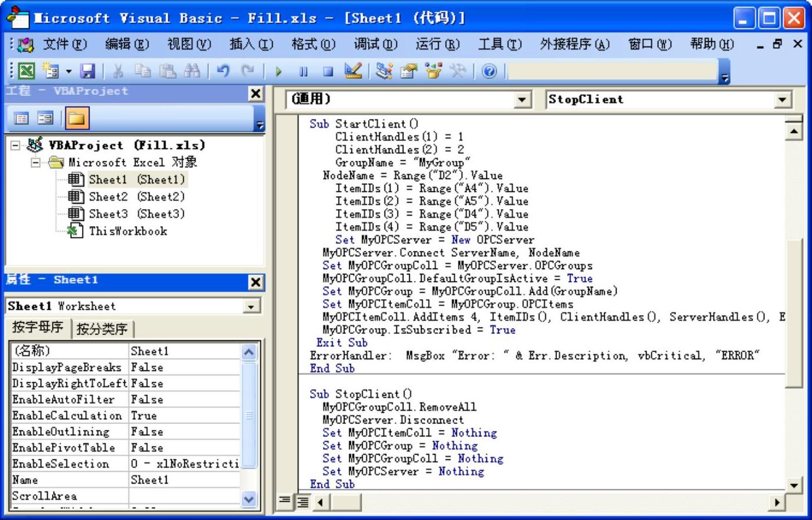Open the 工具(T) menu

click(500, 44)
